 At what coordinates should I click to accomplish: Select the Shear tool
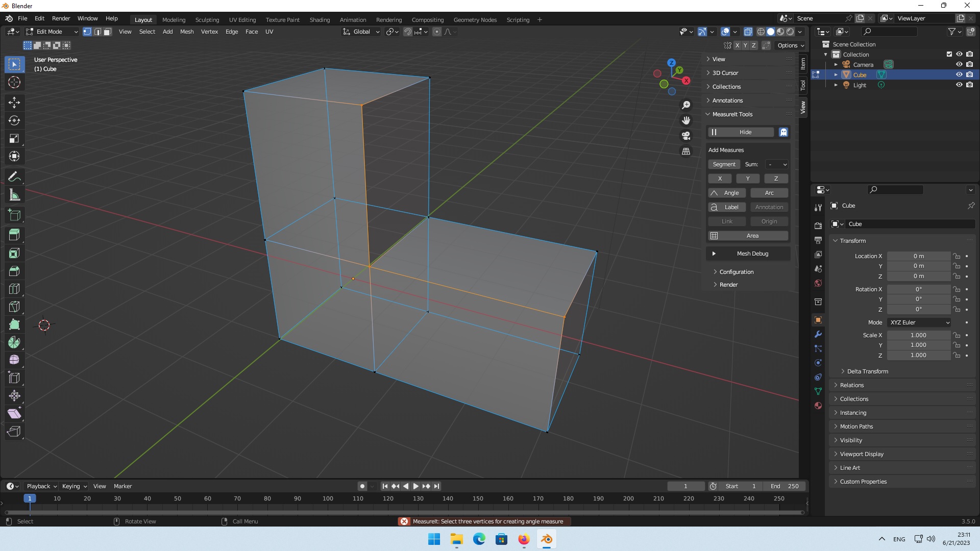pyautogui.click(x=14, y=414)
